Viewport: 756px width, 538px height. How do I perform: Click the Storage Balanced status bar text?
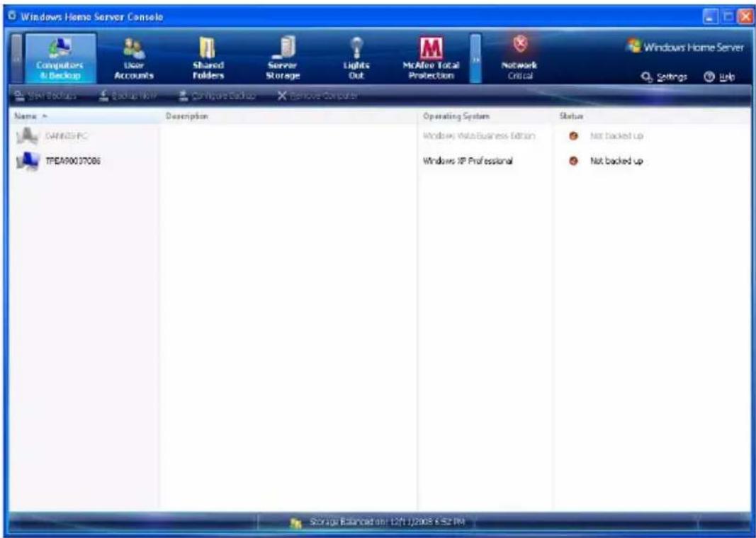pyautogui.click(x=387, y=522)
